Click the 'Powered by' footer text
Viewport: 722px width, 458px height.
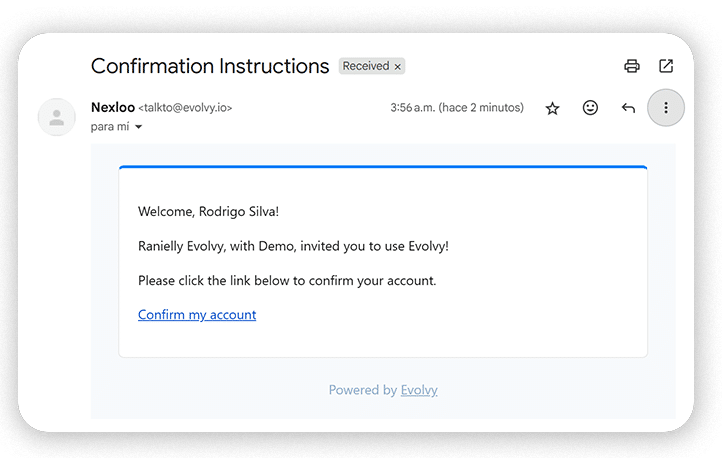pyautogui.click(x=363, y=390)
